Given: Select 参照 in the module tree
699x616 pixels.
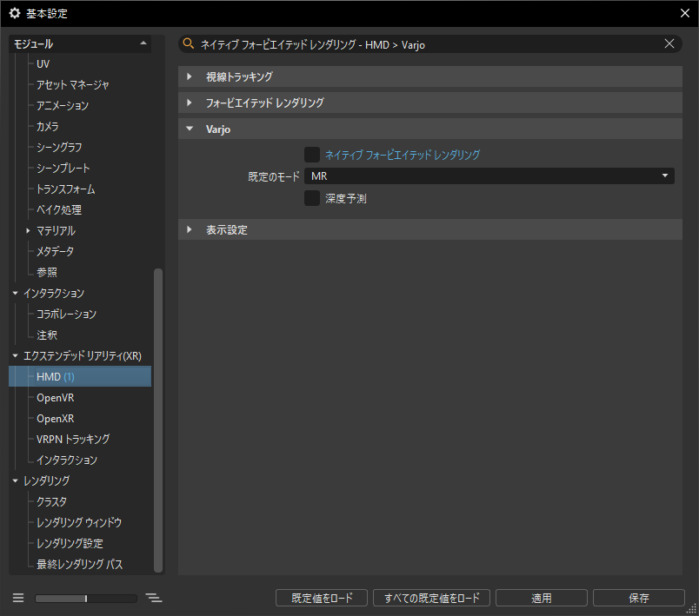Looking at the screenshot, I should pyautogui.click(x=47, y=272).
